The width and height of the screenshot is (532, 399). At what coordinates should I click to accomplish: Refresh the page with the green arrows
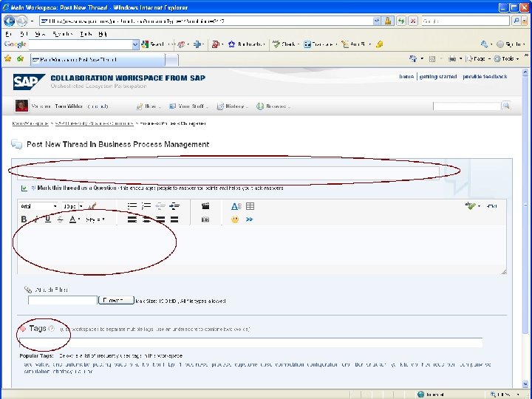click(x=400, y=21)
